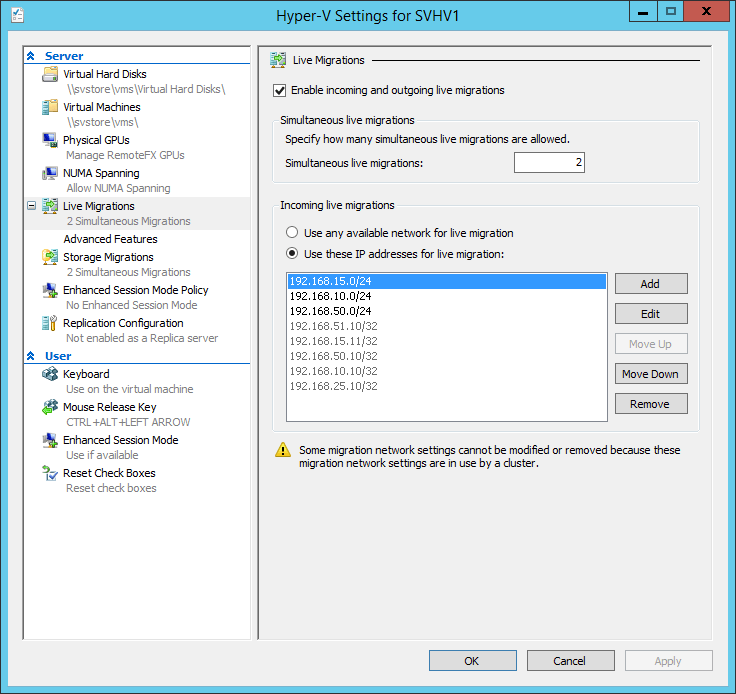Click the Reset Check Boxes icon

(50, 473)
